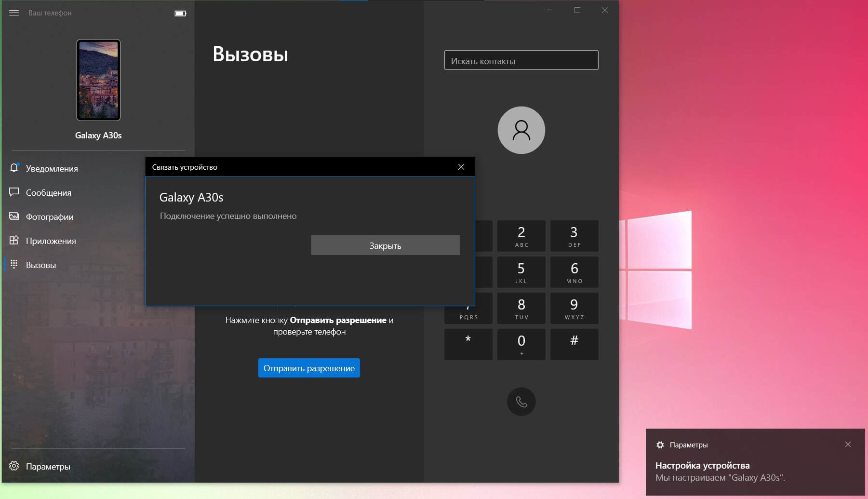Dial digit 6 MNO on keypad

574,272
